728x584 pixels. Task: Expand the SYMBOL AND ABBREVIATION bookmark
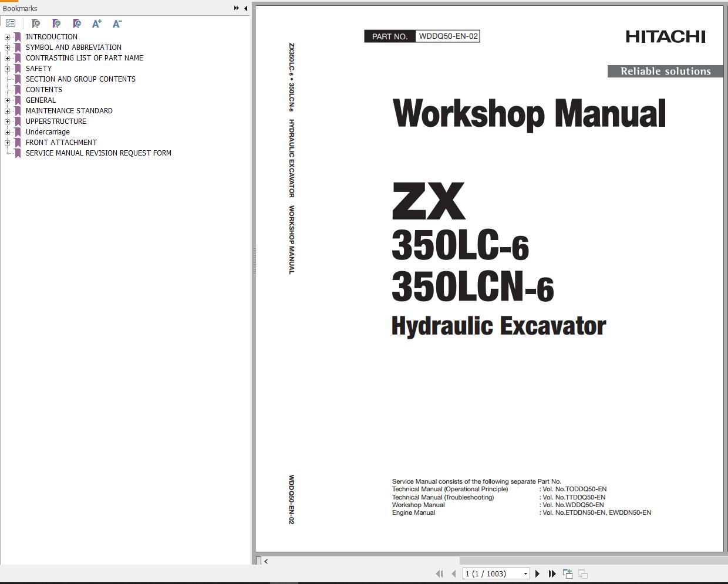pyautogui.click(x=8, y=48)
